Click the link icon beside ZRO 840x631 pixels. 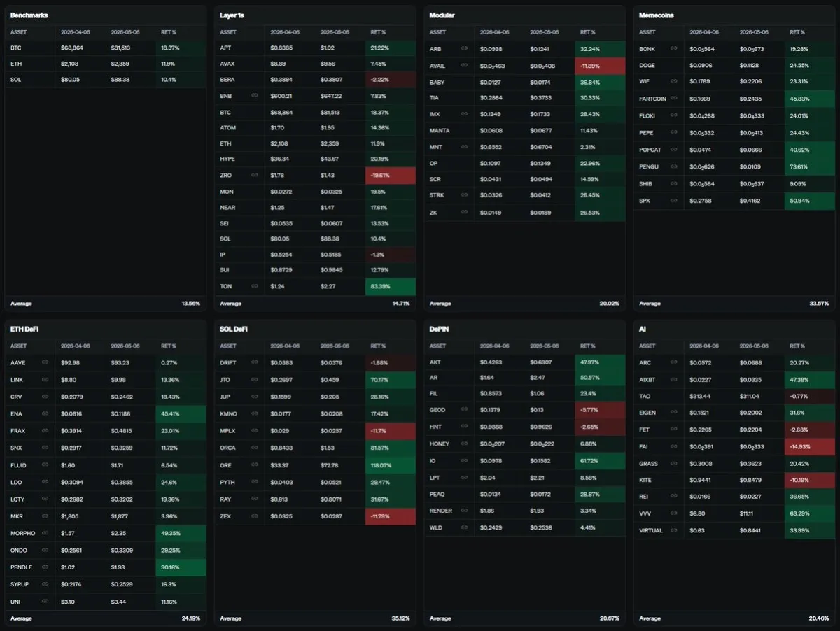tap(255, 175)
